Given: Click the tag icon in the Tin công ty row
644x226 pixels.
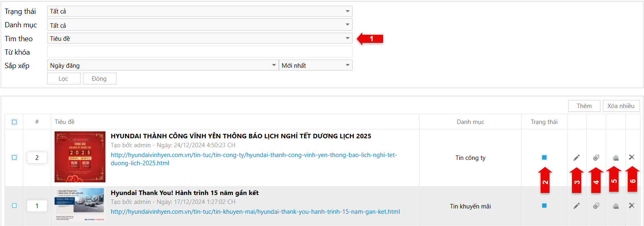Looking at the screenshot, I should [x=596, y=158].
